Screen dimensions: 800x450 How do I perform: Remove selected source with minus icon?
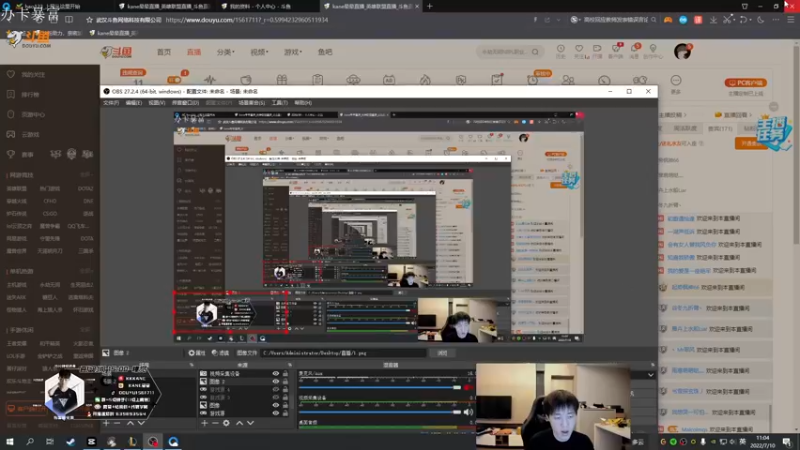(215, 423)
